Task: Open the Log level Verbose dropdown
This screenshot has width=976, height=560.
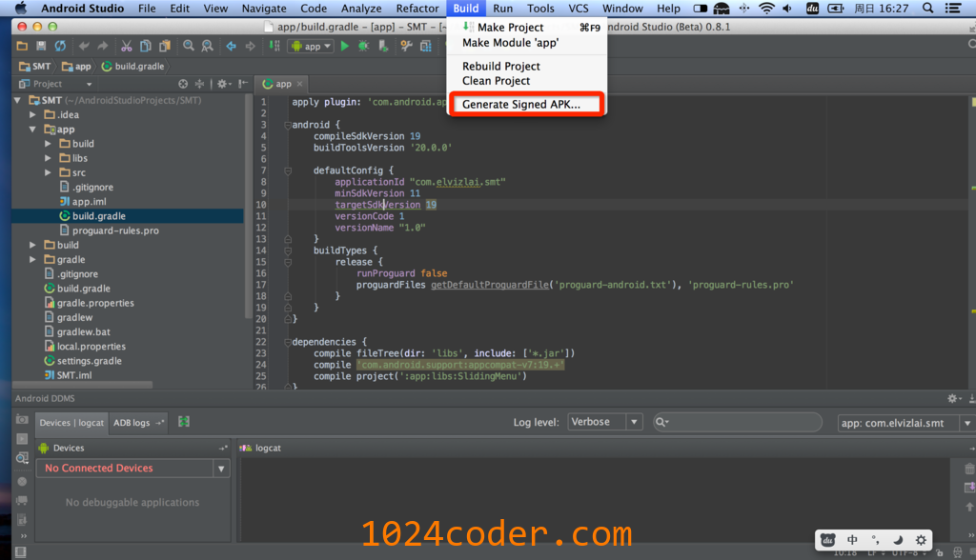Action: [604, 421]
